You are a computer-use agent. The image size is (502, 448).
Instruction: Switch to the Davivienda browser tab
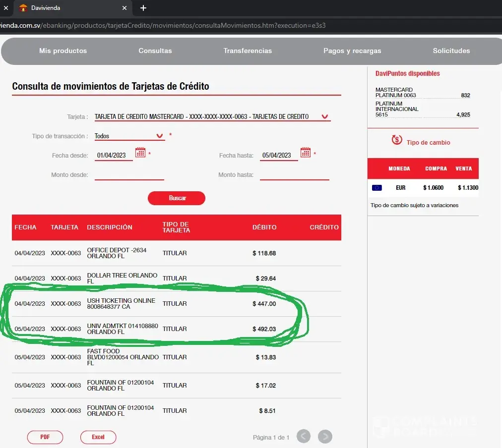(72, 8)
